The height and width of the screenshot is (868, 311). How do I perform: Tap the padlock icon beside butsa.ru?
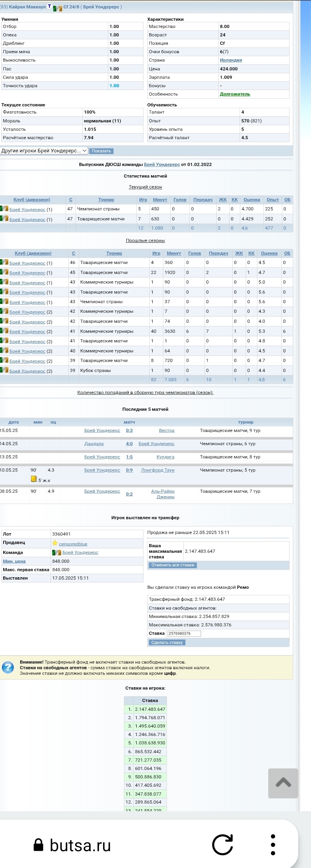tap(38, 845)
